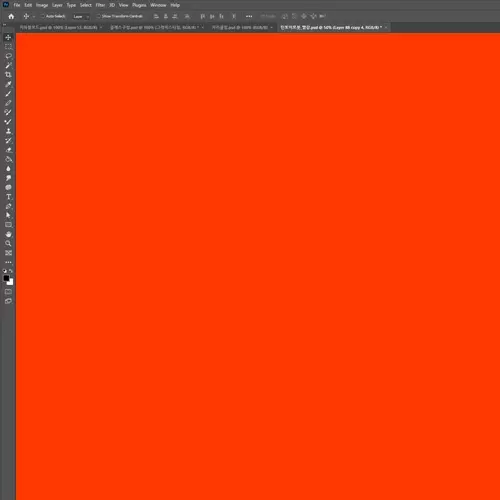500x500 pixels.
Task: Select the Lasso tool
Action: (8, 56)
